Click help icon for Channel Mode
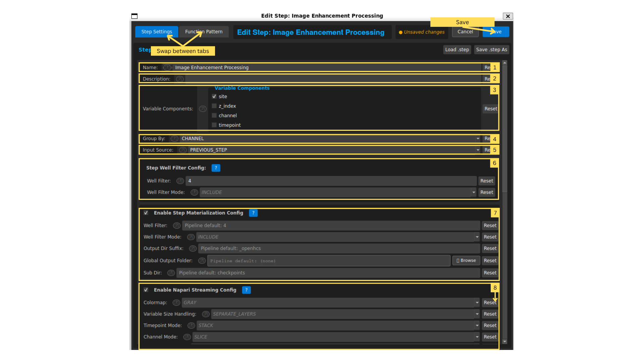This screenshot has height=362, width=644. coord(187,337)
